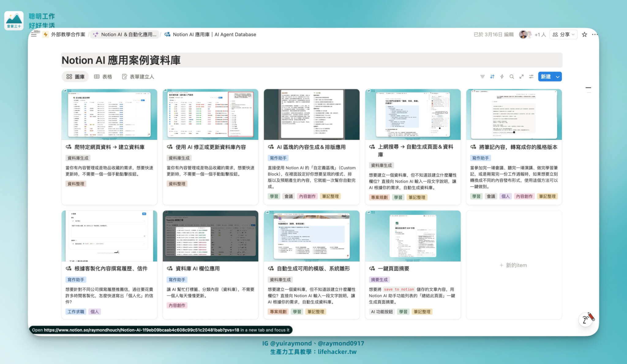
Task: Switch to the 表格 table view tab
Action: click(x=103, y=77)
